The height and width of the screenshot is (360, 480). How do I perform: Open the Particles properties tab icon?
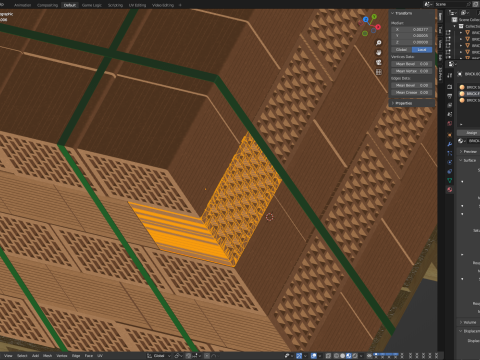(x=450, y=153)
